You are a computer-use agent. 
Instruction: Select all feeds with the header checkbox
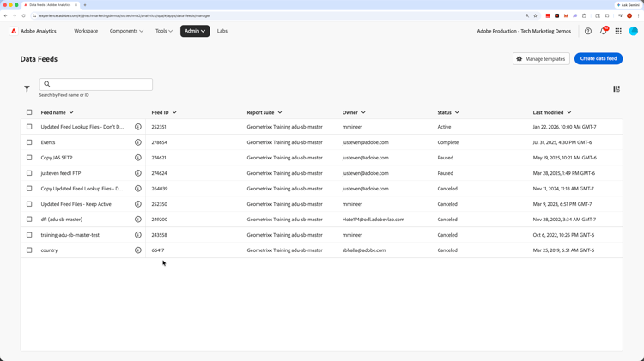[29, 112]
